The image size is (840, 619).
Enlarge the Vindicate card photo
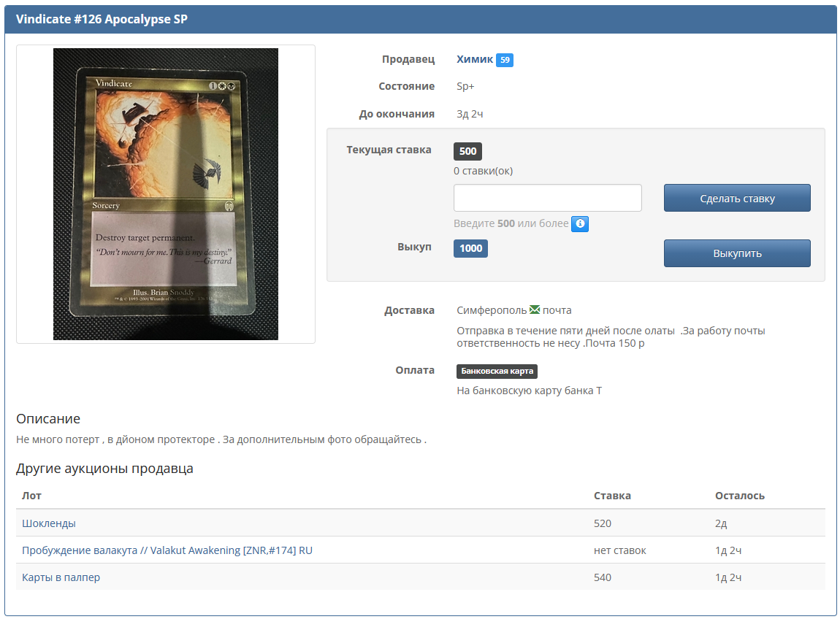point(166,194)
